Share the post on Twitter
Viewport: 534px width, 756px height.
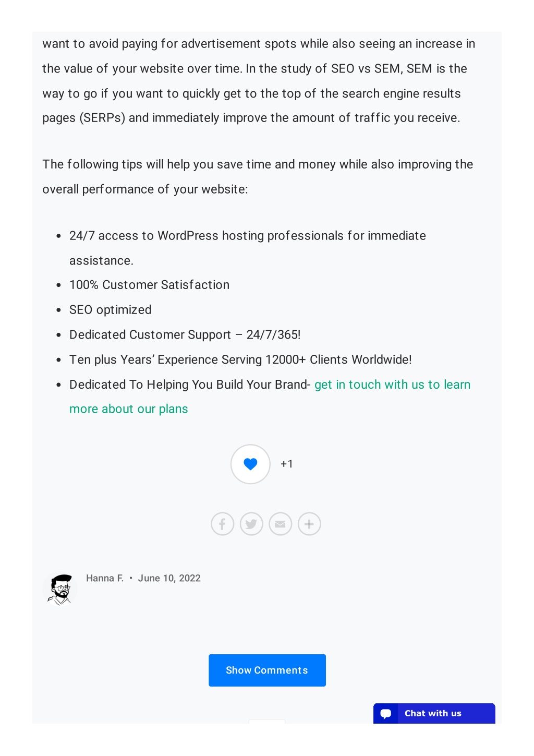coord(251,524)
